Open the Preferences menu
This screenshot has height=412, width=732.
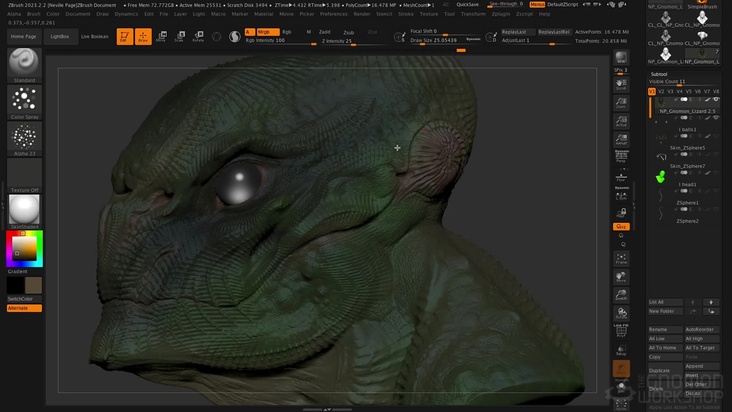click(x=333, y=14)
